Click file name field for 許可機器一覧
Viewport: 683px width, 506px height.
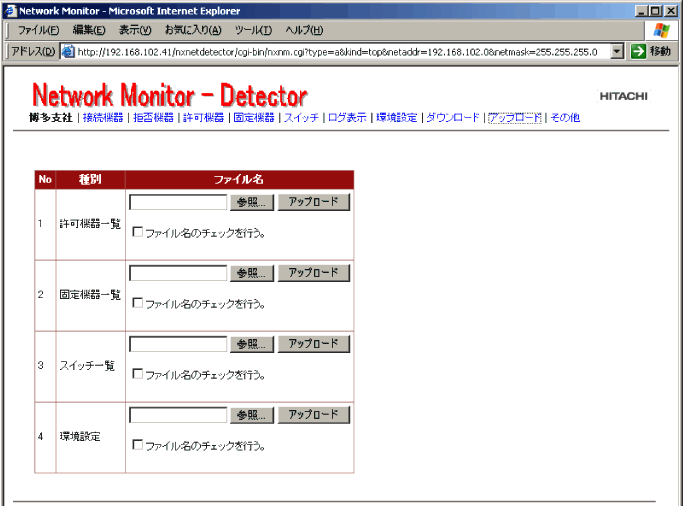[x=178, y=202]
